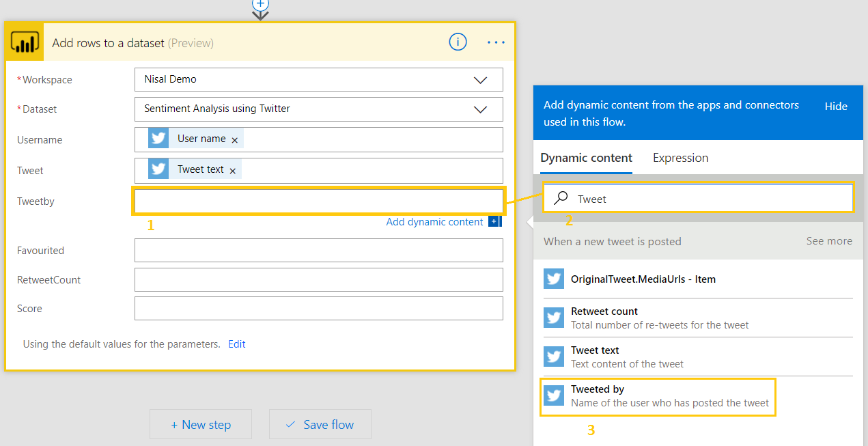Click Twitter icon in Tweet text token
This screenshot has width=868, height=446.
click(x=158, y=169)
